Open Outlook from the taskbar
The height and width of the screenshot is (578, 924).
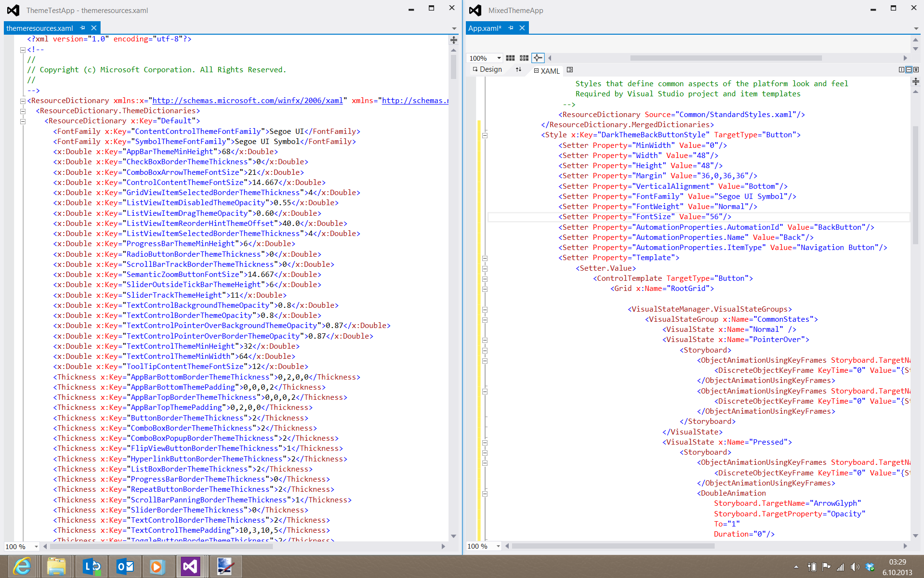click(x=125, y=566)
